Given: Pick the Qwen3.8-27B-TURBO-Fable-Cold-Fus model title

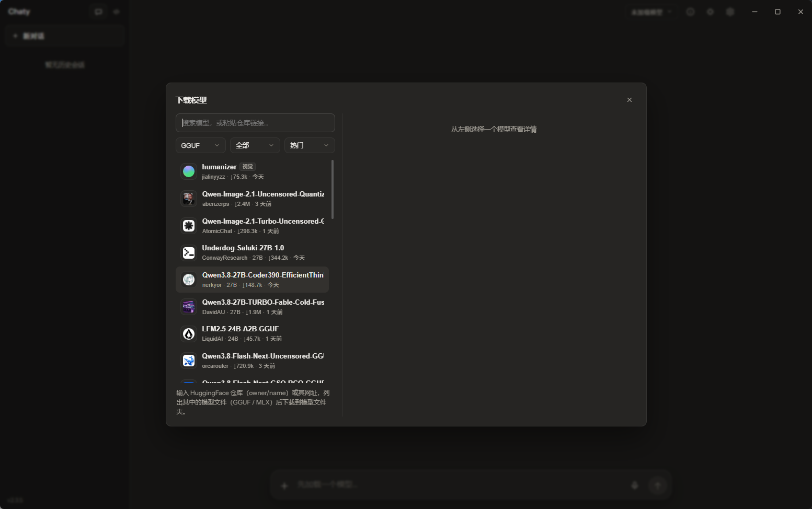Looking at the screenshot, I should point(263,302).
